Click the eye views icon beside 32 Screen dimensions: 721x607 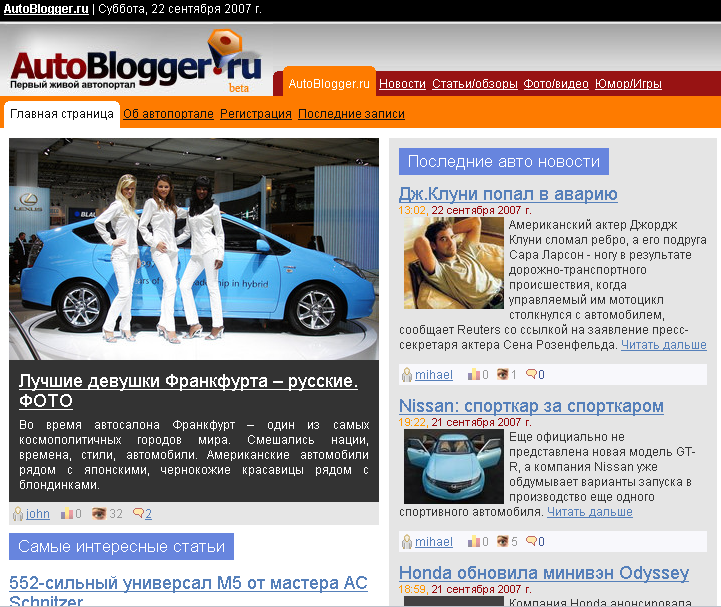coord(98,514)
